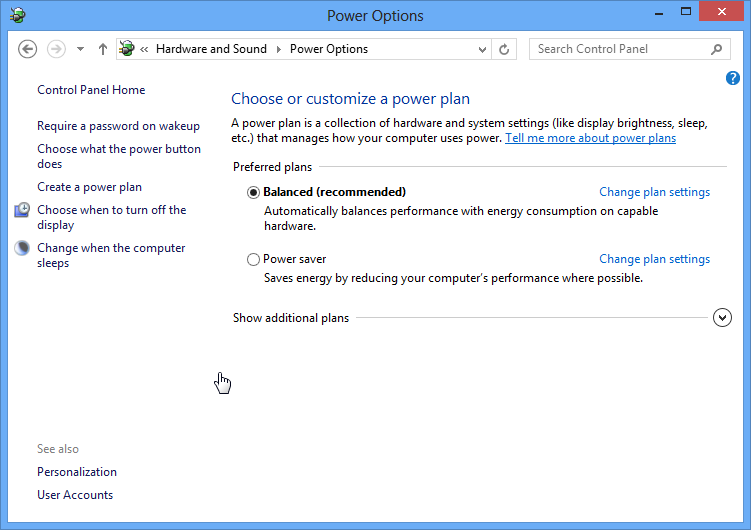
Task: Open the address bar history dropdown
Action: point(482,49)
